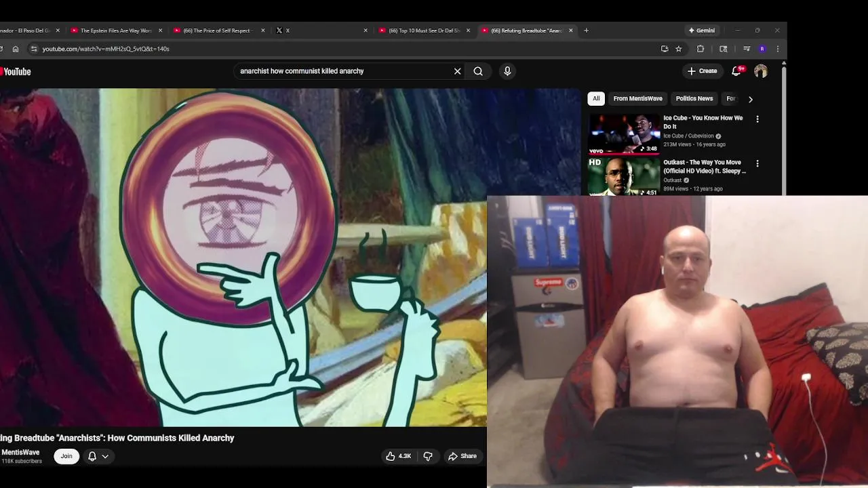This screenshot has width=868, height=488.
Task: Open a new browser tab
Action: [x=587, y=30]
